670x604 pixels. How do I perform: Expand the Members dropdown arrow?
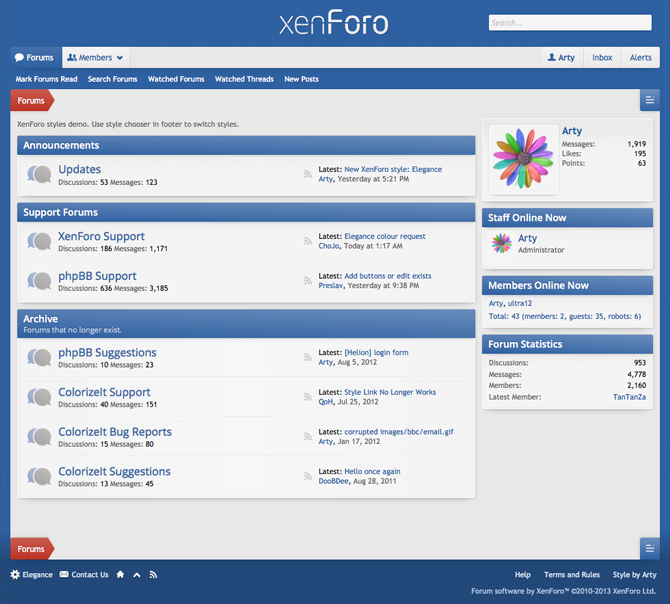click(x=120, y=58)
